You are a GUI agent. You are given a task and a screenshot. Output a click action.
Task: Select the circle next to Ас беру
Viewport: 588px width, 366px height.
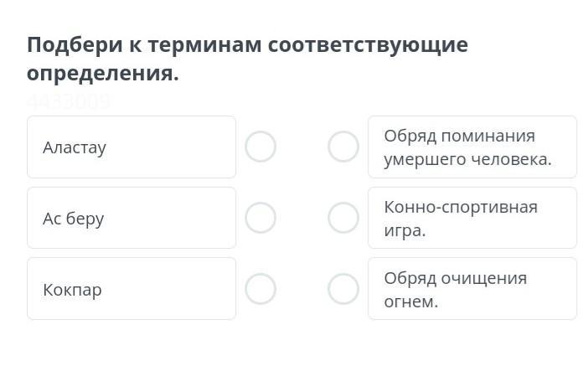[260, 218]
